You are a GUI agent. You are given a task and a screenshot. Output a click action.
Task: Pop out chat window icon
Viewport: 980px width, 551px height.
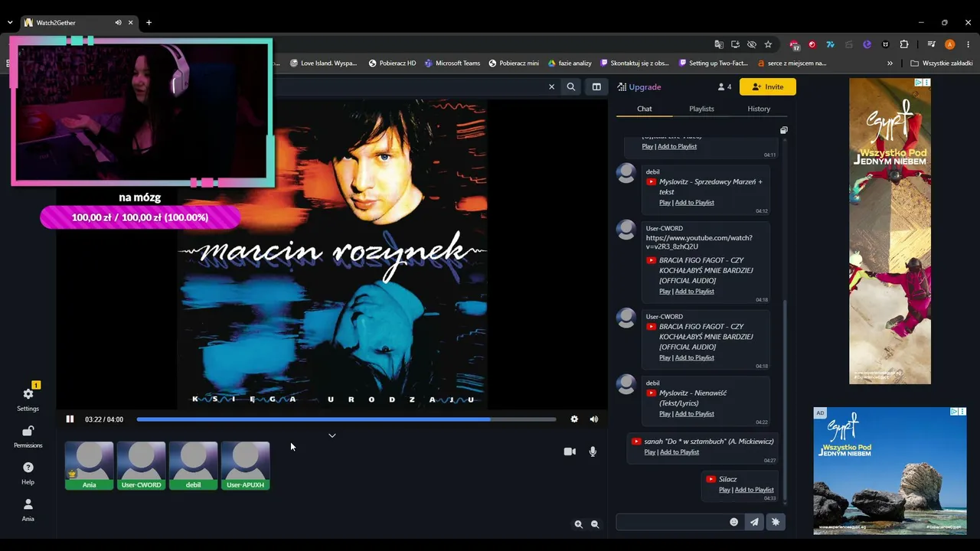click(783, 130)
